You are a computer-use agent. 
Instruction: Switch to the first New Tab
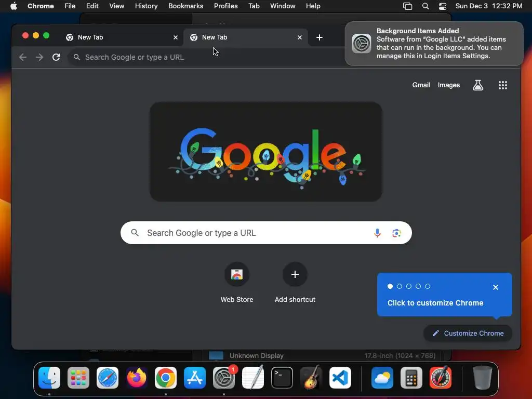(x=122, y=37)
